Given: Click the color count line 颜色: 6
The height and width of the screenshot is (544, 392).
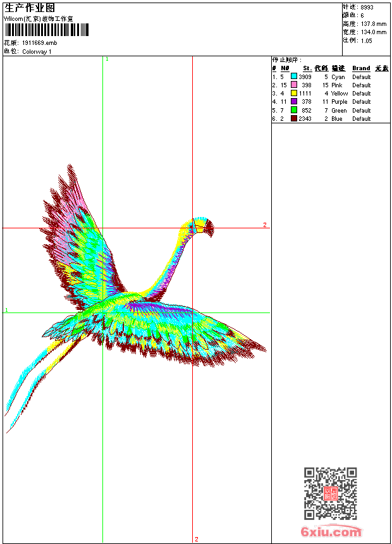Looking at the screenshot, I should click(353, 16).
